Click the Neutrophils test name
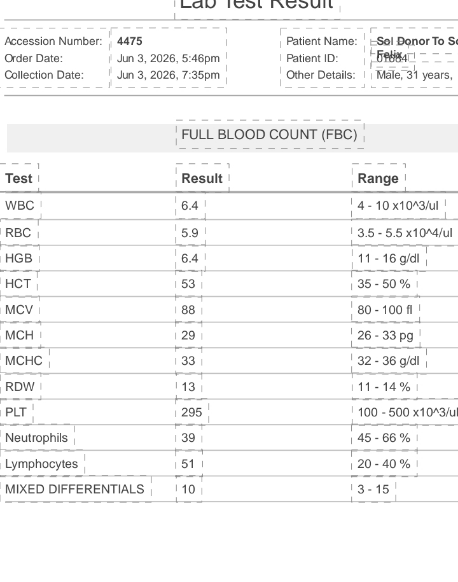The width and height of the screenshot is (458, 582). coord(36,438)
